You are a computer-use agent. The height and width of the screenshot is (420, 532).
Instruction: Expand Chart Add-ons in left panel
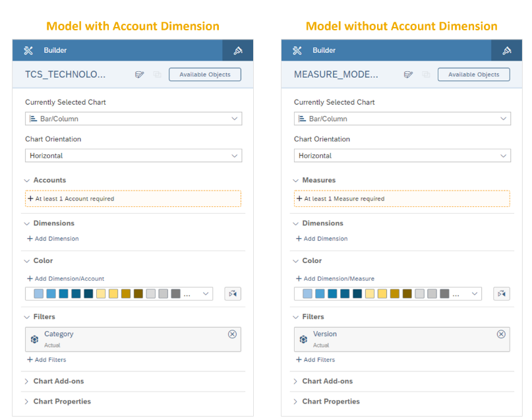coord(26,381)
